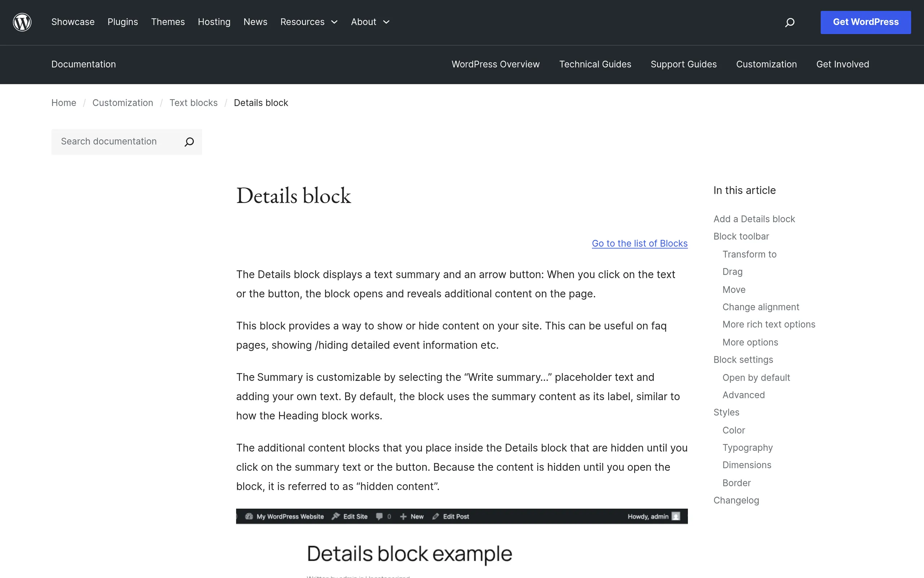Select Hosting in the top navigation
The image size is (924, 578).
coord(214,22)
